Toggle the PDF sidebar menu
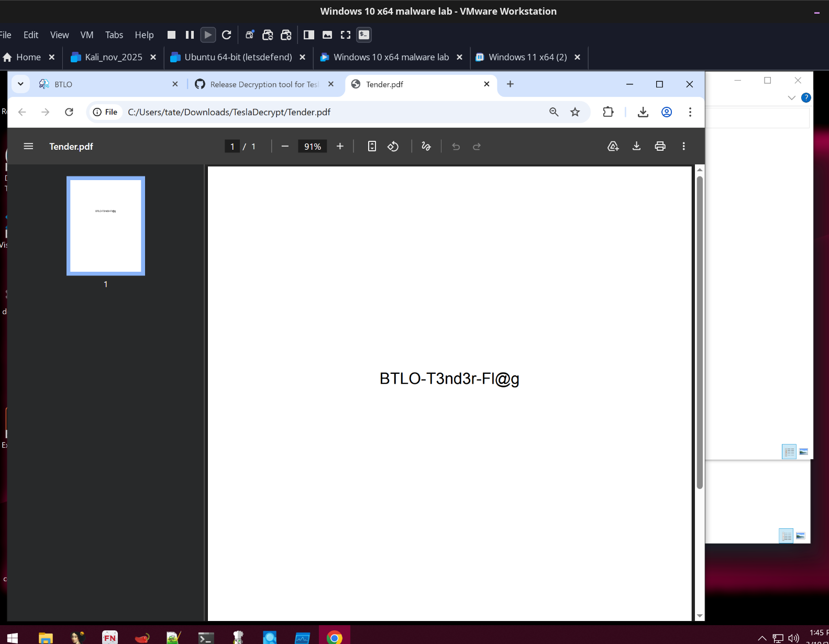 click(28, 147)
